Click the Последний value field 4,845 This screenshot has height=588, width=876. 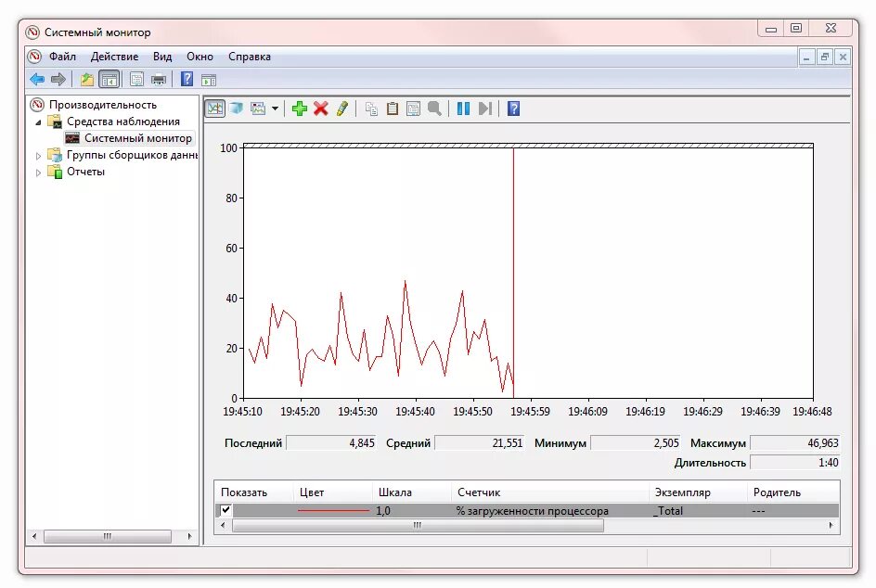[331, 442]
